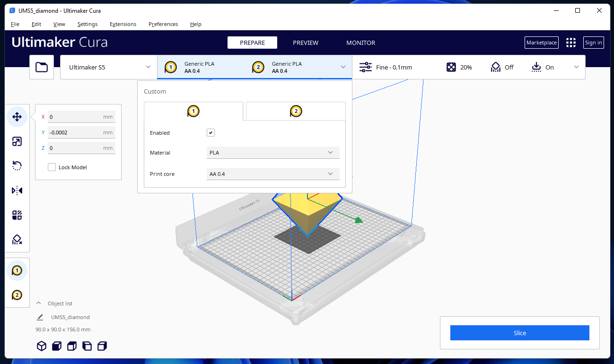Open the View menu

point(59,24)
